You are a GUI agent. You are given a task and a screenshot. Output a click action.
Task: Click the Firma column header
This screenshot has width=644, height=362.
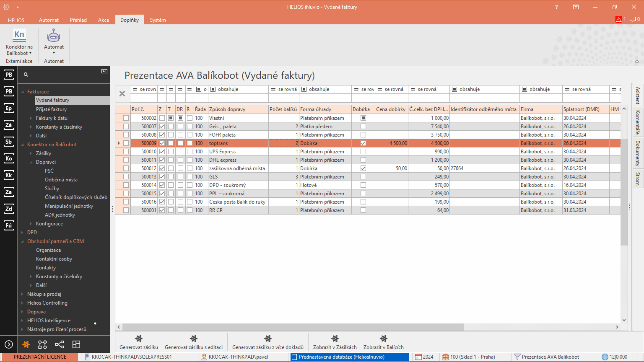pos(541,109)
